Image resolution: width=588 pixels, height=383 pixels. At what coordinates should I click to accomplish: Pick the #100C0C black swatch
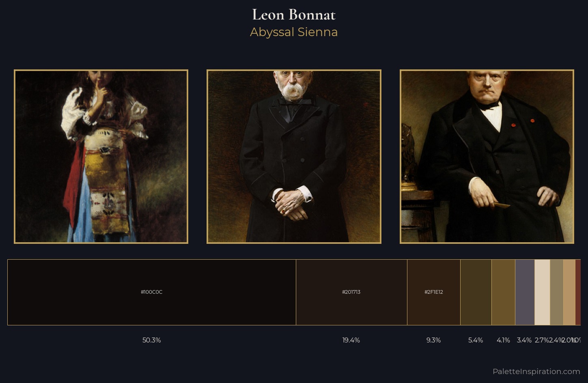pos(152,292)
